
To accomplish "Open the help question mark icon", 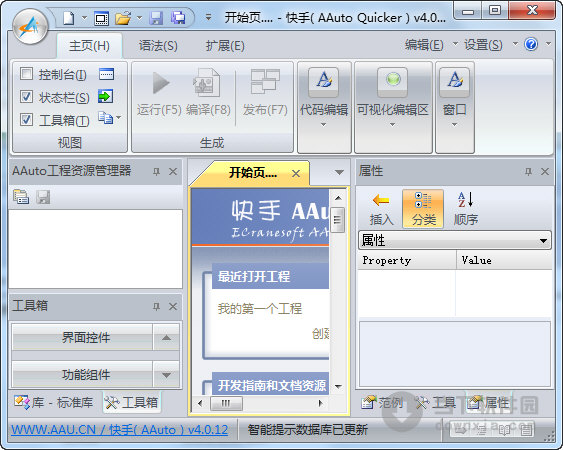I will point(531,45).
